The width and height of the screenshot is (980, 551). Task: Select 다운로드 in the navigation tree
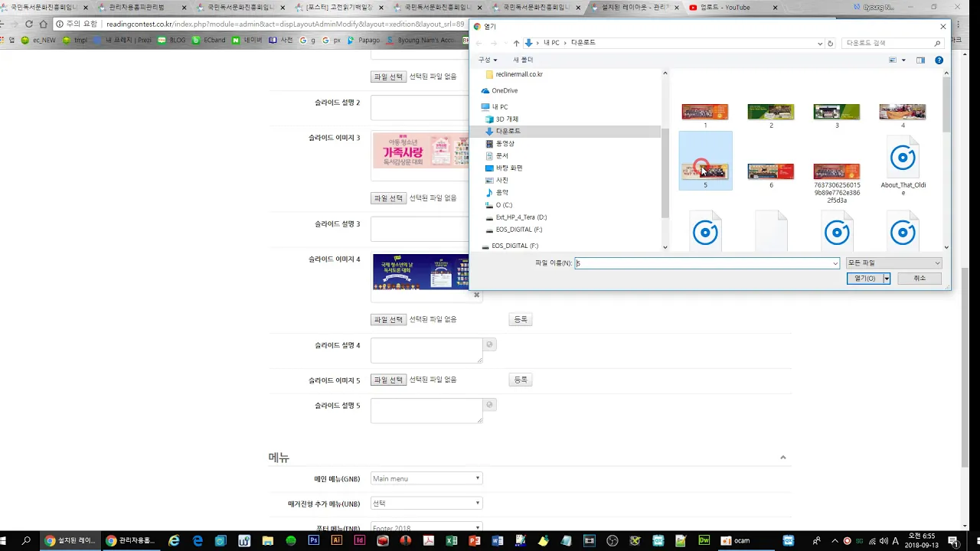pos(502,131)
